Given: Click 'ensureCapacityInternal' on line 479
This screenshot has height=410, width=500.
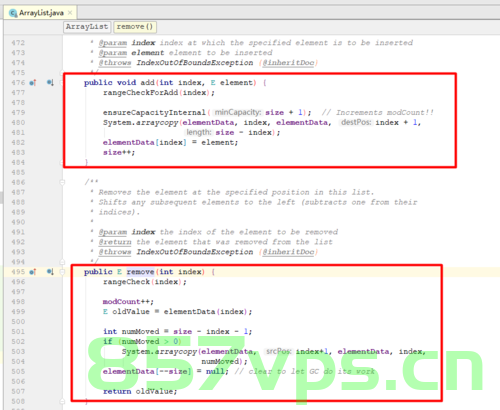Looking at the screenshot, I should (x=154, y=112).
